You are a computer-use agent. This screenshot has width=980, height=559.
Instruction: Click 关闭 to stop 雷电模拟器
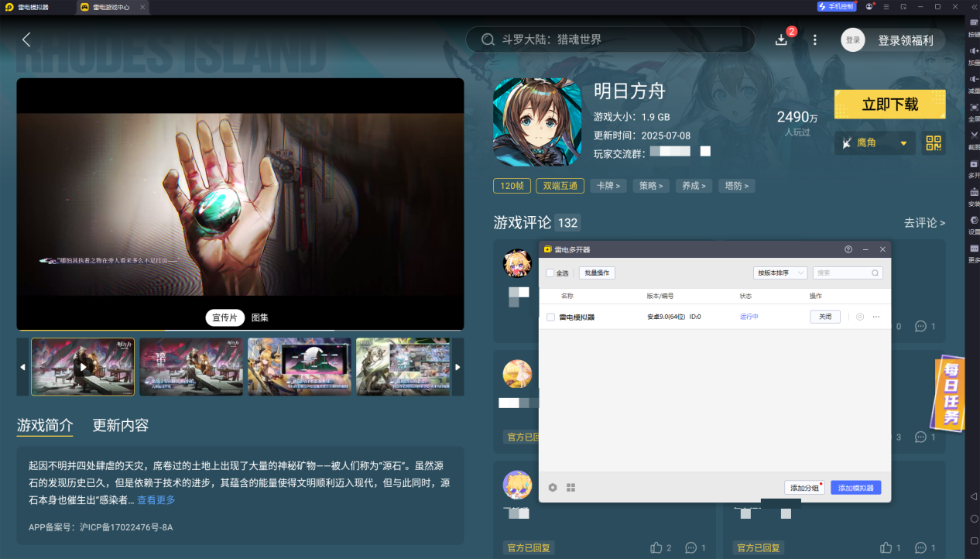825,317
